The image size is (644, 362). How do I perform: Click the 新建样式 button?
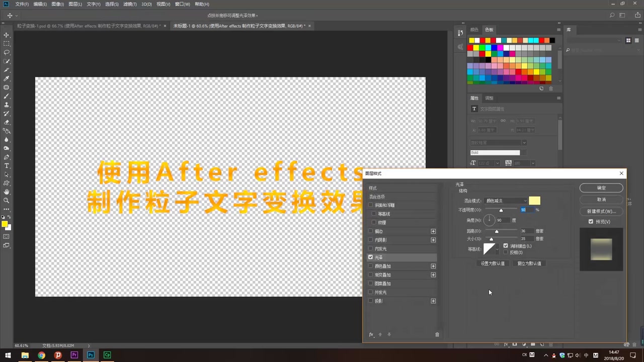pyautogui.click(x=601, y=211)
